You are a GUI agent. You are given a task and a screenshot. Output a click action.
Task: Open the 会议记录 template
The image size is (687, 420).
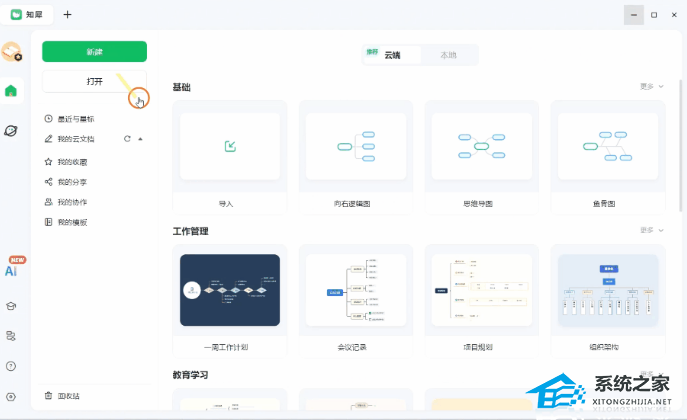356,301
